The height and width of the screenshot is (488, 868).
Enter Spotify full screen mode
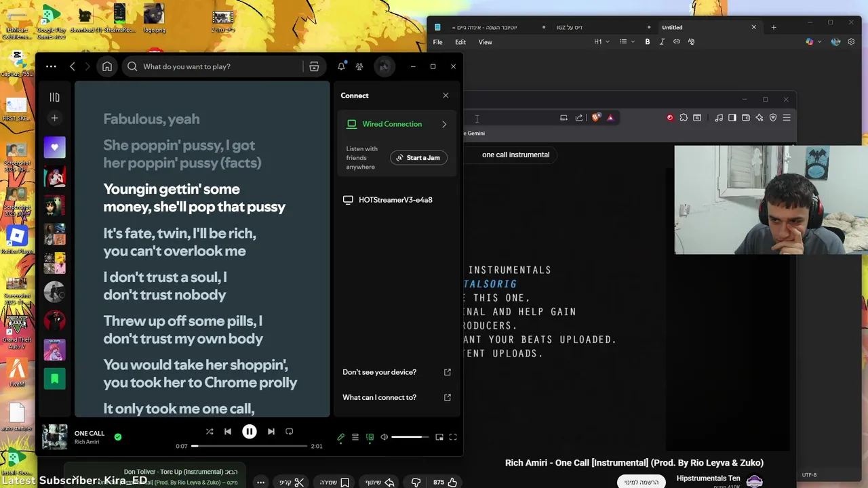tap(453, 437)
